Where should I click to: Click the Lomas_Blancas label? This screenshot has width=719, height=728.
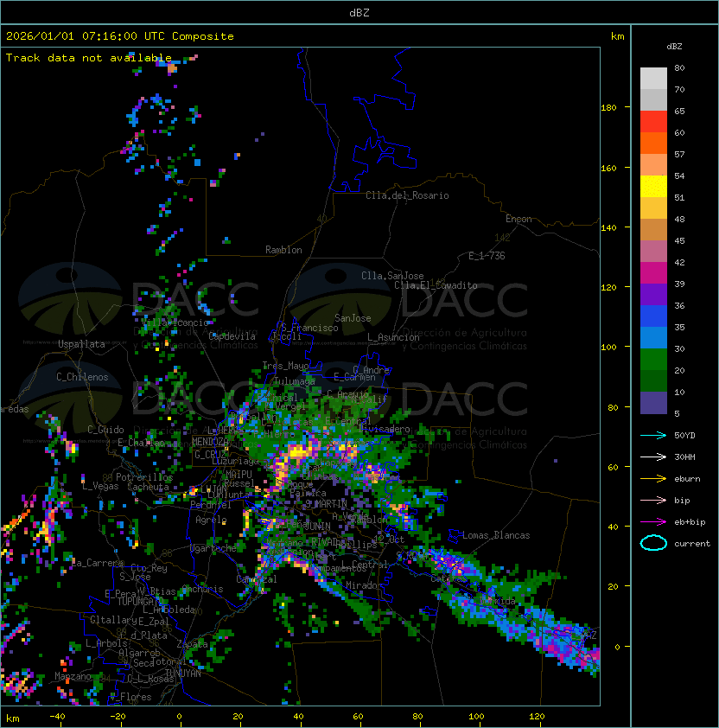click(496, 535)
